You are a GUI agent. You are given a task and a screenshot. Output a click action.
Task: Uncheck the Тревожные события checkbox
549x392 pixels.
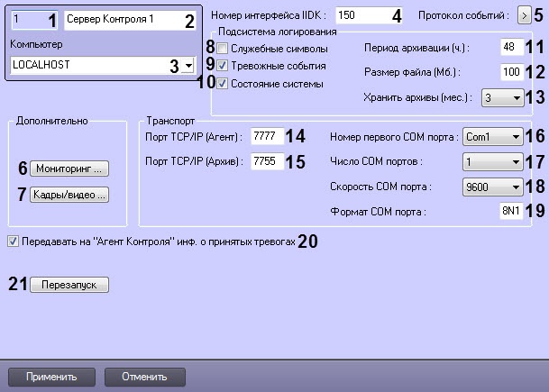coord(223,66)
